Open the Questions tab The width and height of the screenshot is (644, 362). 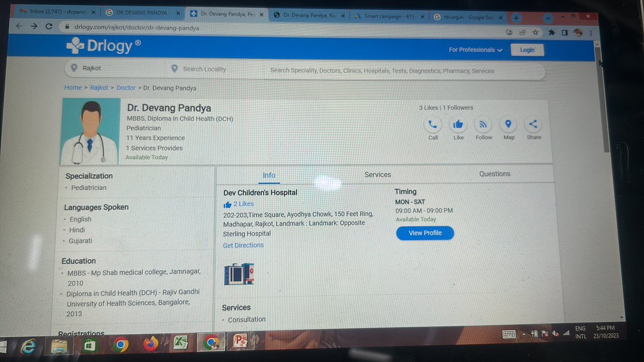[x=494, y=174]
